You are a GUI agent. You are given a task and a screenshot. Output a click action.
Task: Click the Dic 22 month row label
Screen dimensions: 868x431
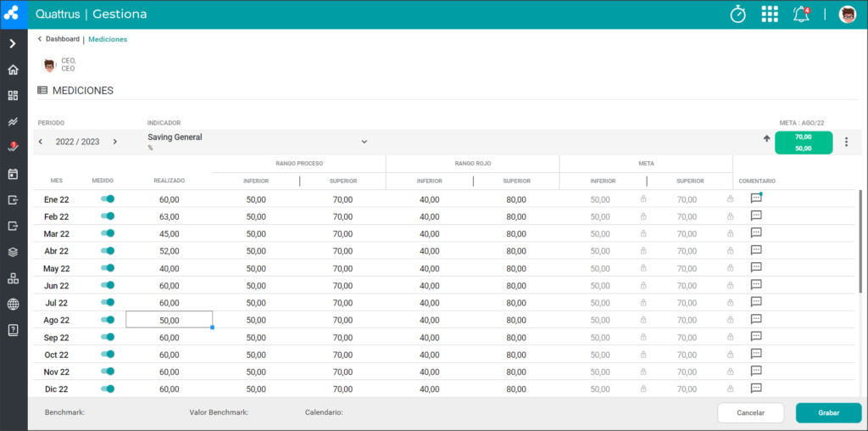(x=56, y=389)
